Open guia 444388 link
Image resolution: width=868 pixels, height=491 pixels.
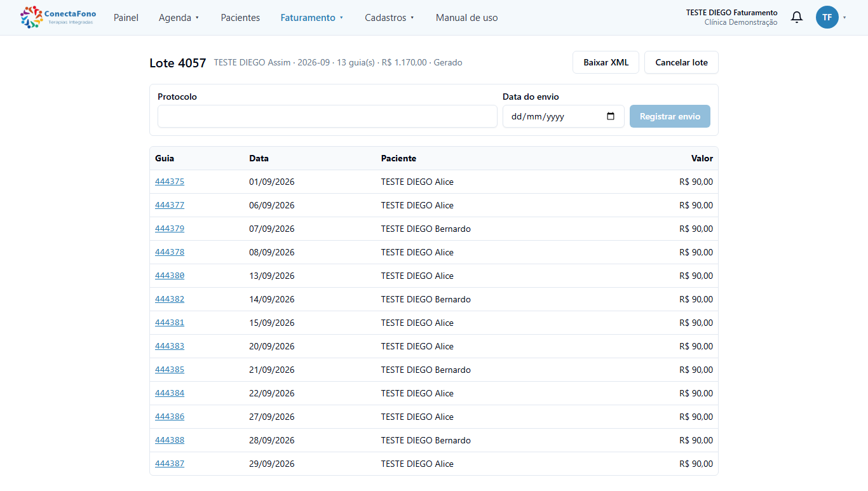(x=170, y=440)
